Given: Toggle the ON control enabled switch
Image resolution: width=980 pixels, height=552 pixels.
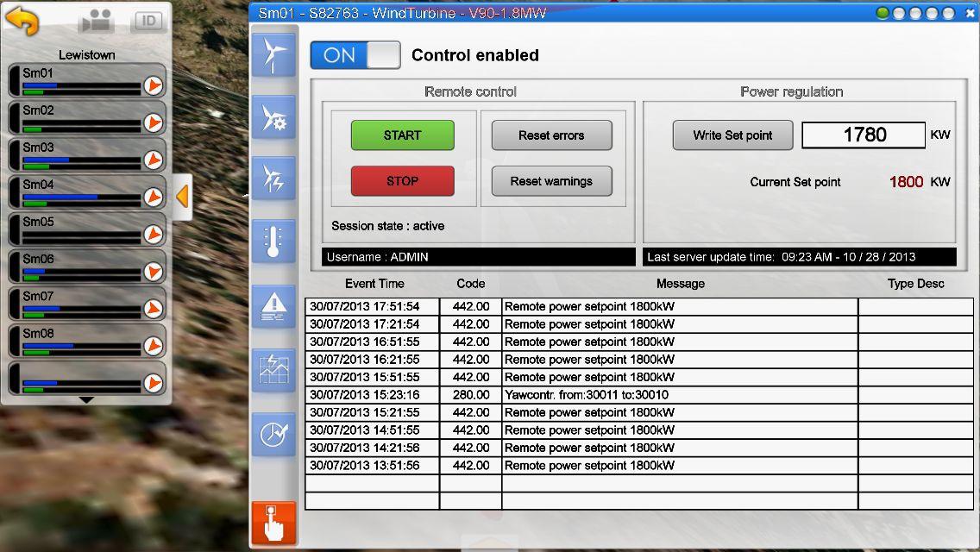Looking at the screenshot, I should tap(355, 55).
